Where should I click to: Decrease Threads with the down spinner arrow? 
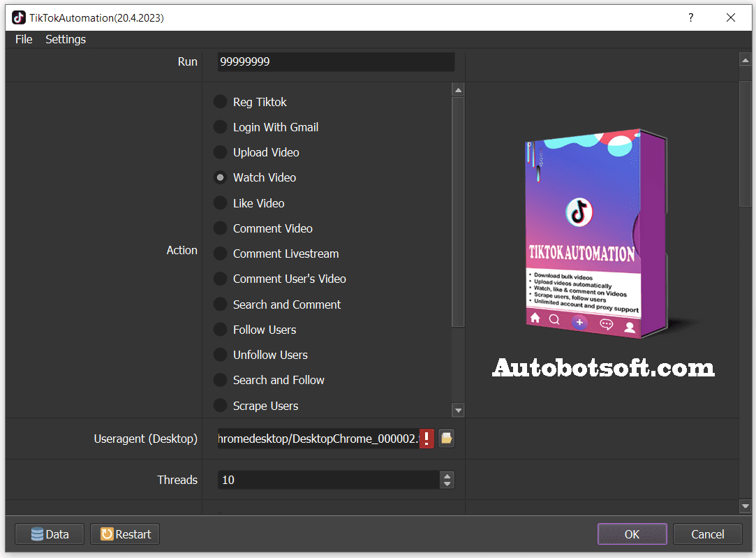pos(447,484)
